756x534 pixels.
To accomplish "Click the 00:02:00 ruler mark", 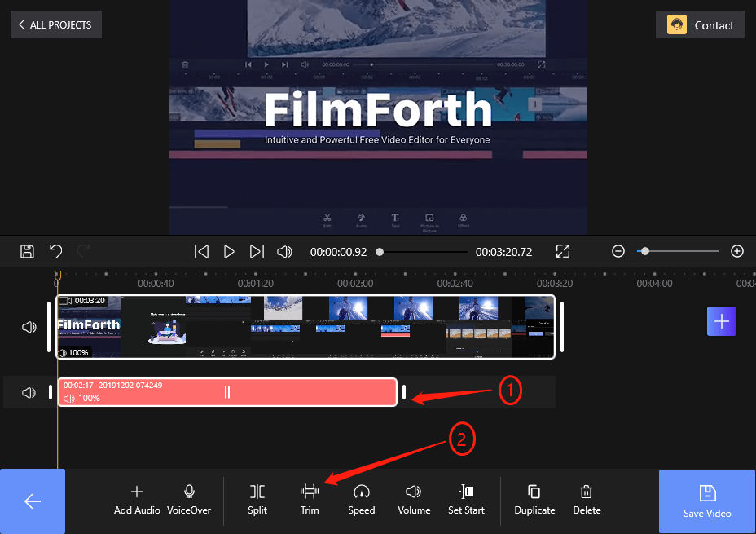I will 355,284.
